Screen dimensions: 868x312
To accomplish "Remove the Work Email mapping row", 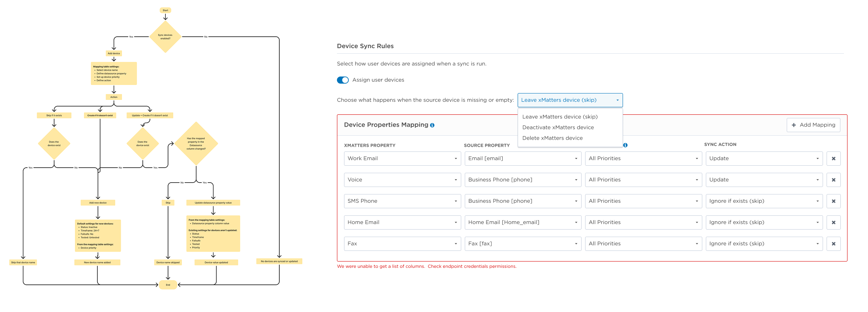I will pos(833,159).
